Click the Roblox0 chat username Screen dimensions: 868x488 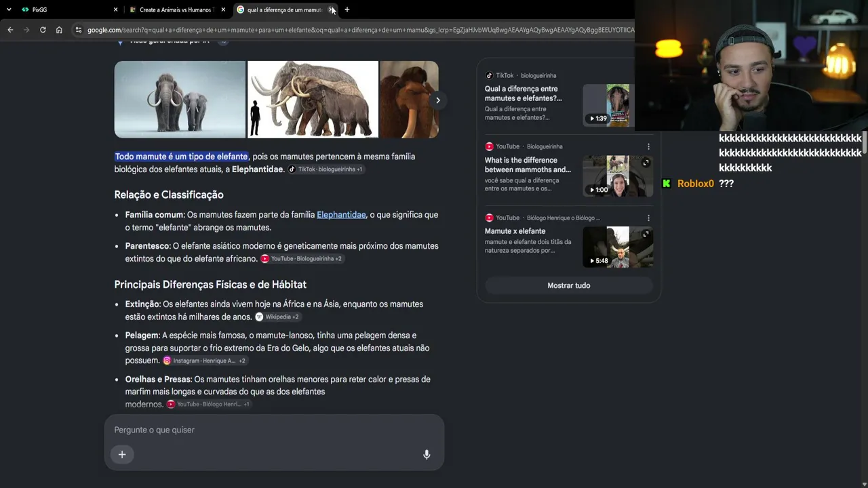[x=696, y=184]
